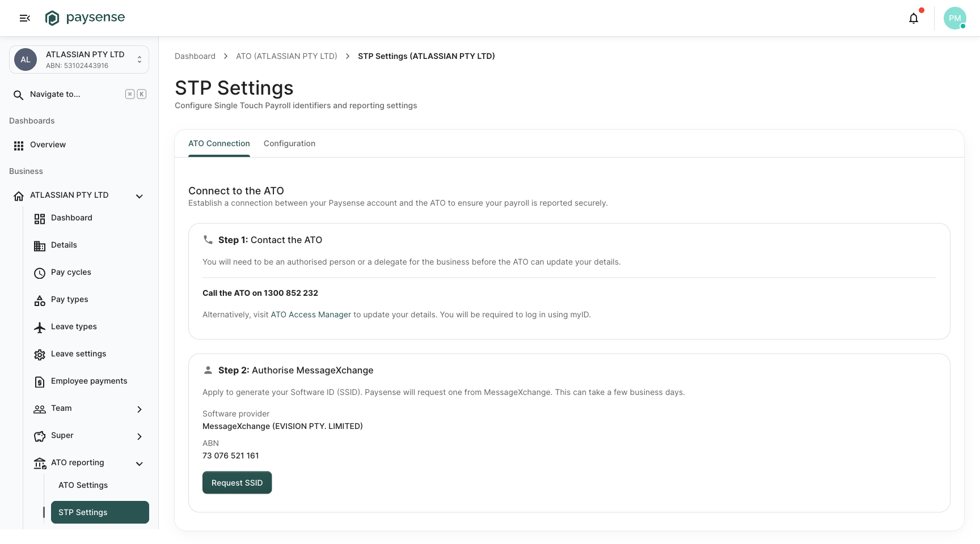Click the search magnifier icon

19,95
